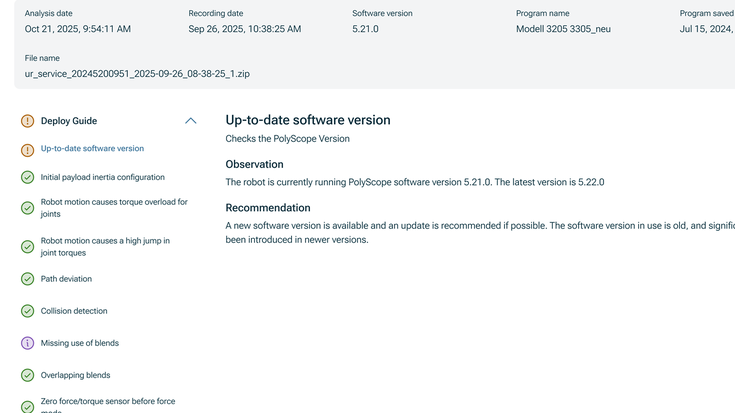Screen dimensions: 735x413
Task: Select Up-to-date software version in sidebar
Action: tap(92, 149)
